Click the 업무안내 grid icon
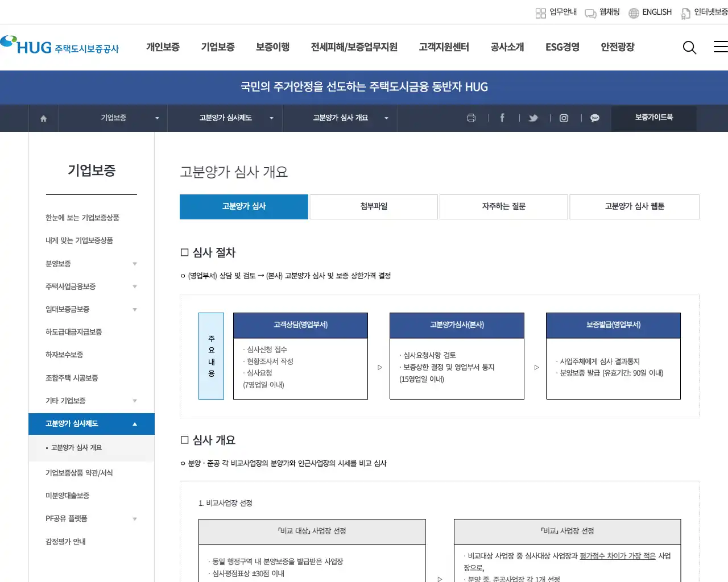728x582 pixels. coord(540,13)
